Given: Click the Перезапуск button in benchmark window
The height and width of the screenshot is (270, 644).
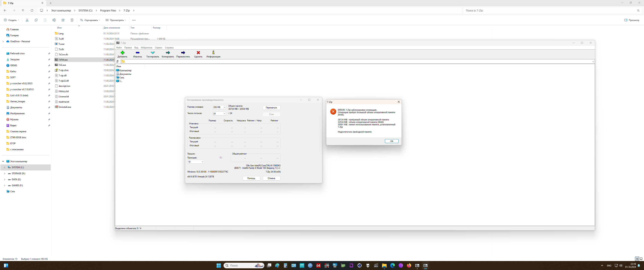Looking at the screenshot, I should 271,108.
